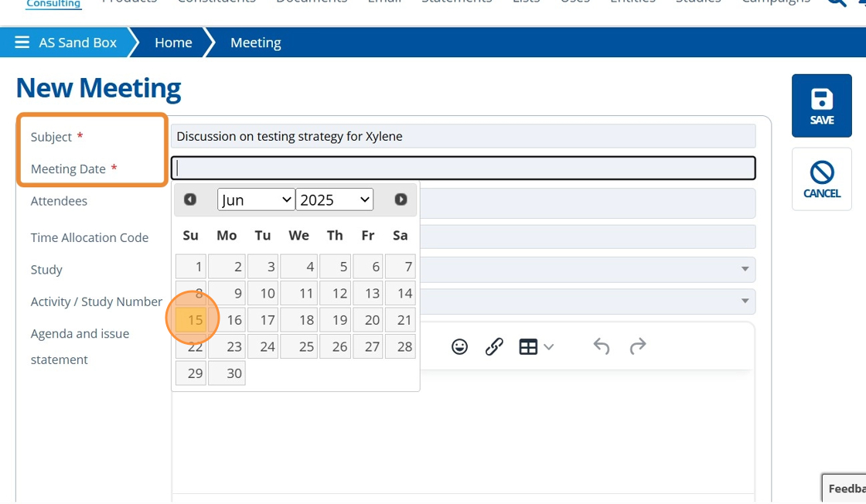The image size is (866, 504).
Task: Click the Meeting breadcrumb
Action: [x=255, y=43]
